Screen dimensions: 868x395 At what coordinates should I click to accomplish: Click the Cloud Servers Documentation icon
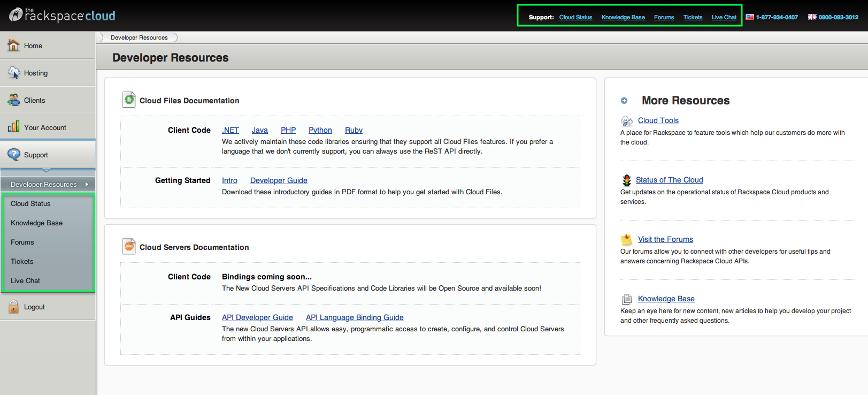(x=129, y=246)
